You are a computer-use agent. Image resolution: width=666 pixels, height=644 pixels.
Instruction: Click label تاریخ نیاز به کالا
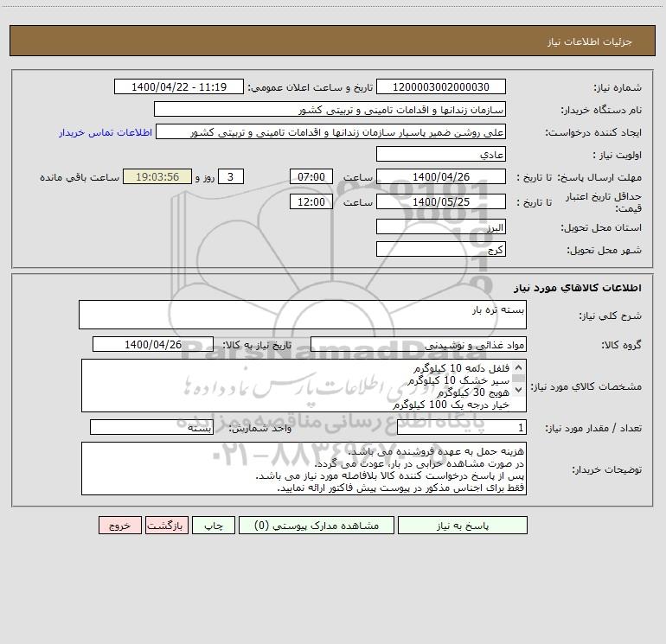click(x=257, y=345)
